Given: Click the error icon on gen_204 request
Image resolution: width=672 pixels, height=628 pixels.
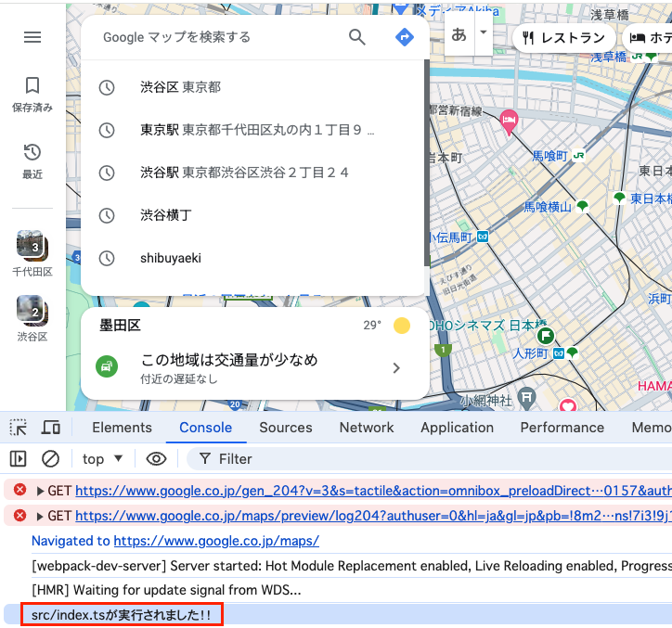Looking at the screenshot, I should tap(19, 490).
